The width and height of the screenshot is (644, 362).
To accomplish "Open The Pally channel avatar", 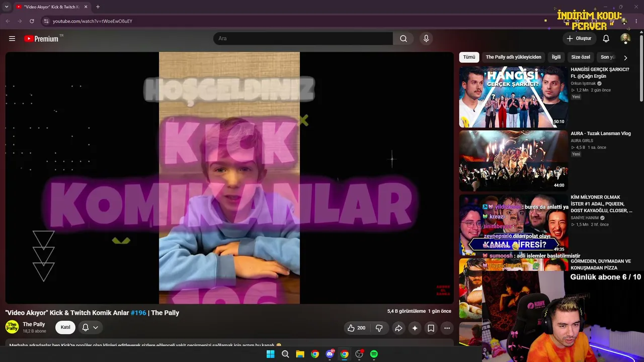I will (x=12, y=327).
